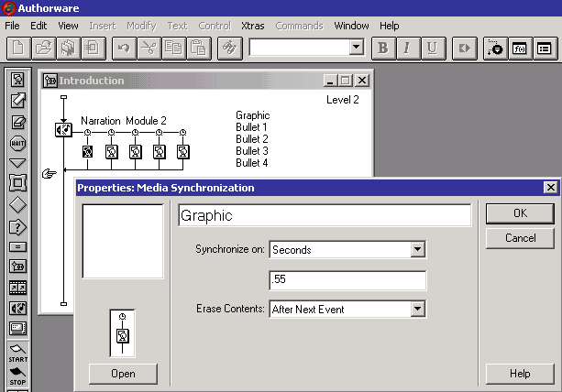The image size is (562, 392).
Task: Click the Cancel button
Action: pyautogui.click(x=521, y=238)
